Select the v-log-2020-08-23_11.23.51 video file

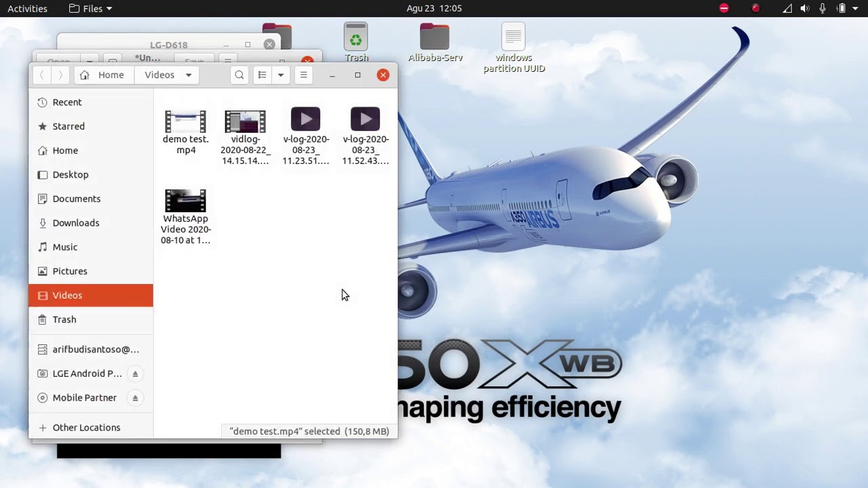[x=305, y=136]
